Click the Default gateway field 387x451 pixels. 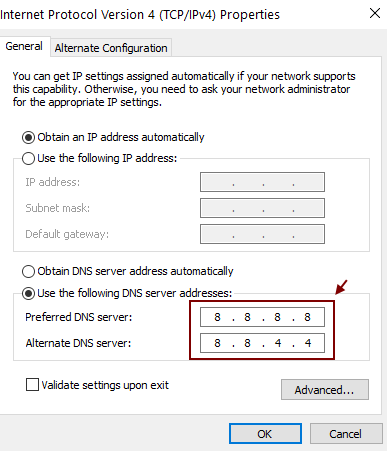[x=262, y=234]
